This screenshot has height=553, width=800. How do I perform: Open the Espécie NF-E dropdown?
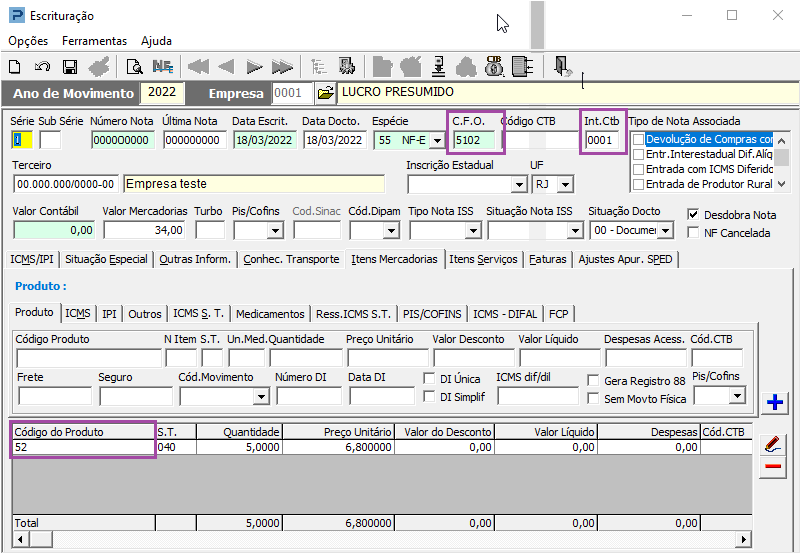[437, 140]
